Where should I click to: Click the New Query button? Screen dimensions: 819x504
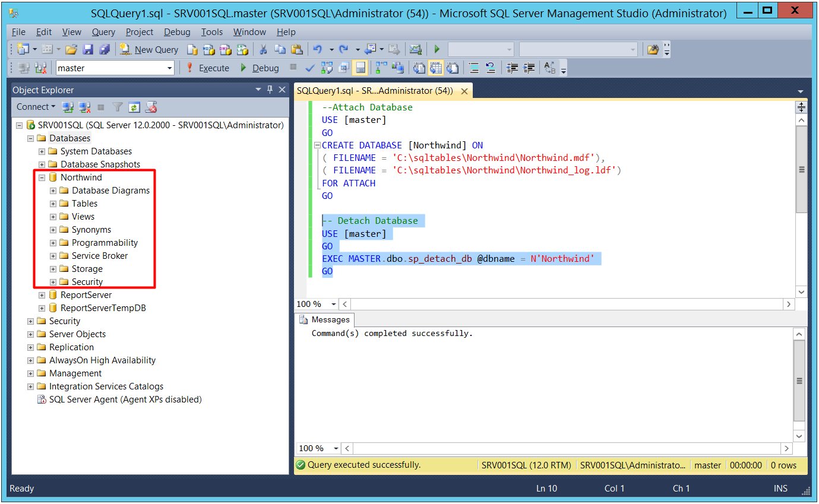coord(149,50)
